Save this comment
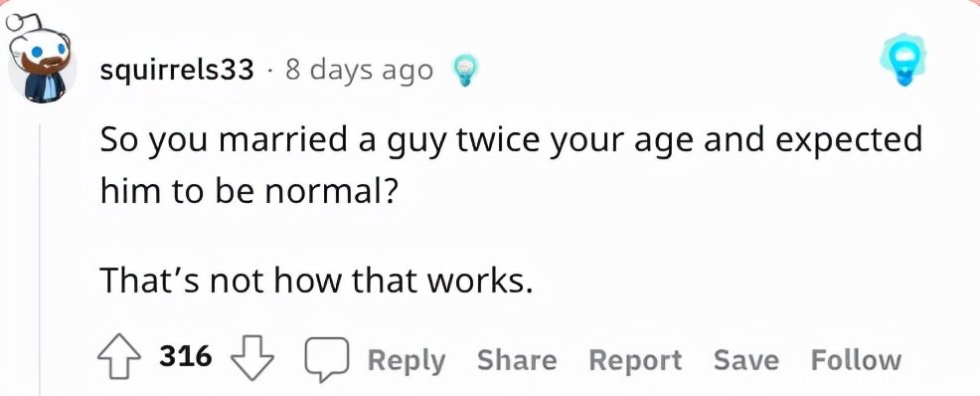Viewport: 980px width, 396px height. 746,360
